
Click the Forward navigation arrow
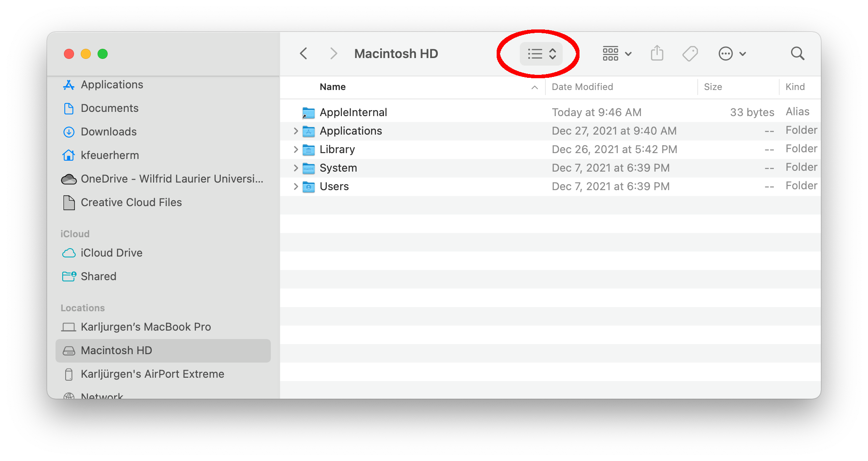[x=333, y=53]
